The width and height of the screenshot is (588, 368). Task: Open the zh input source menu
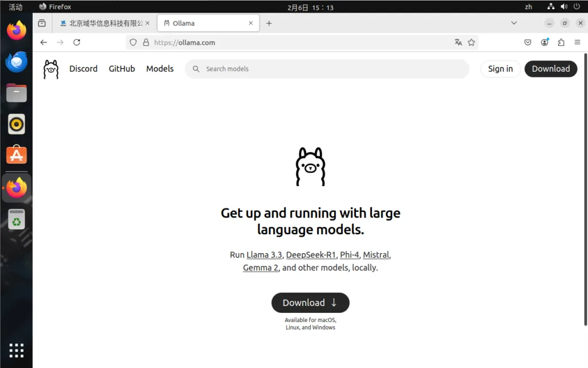[528, 7]
